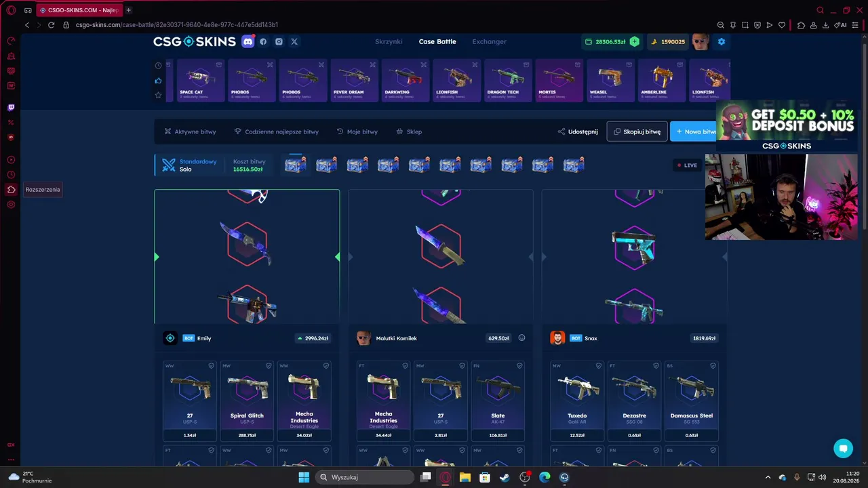Click the SPACE CAT drop card

tap(200, 80)
